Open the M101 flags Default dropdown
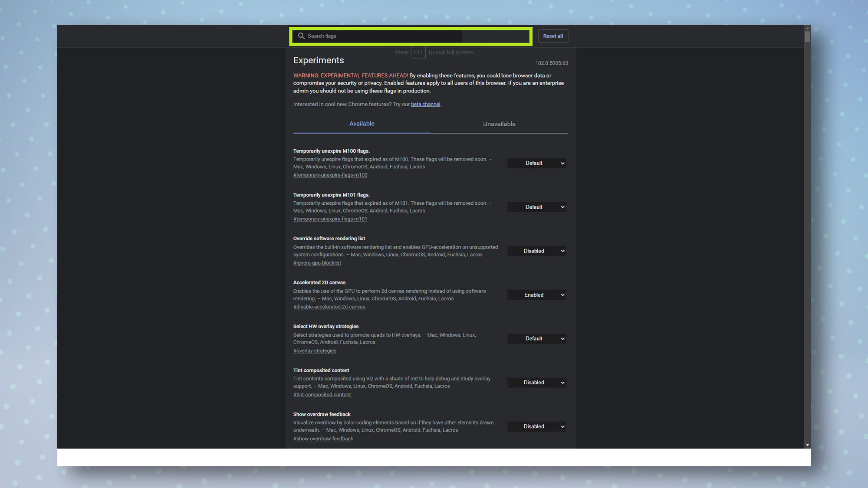 (x=537, y=207)
